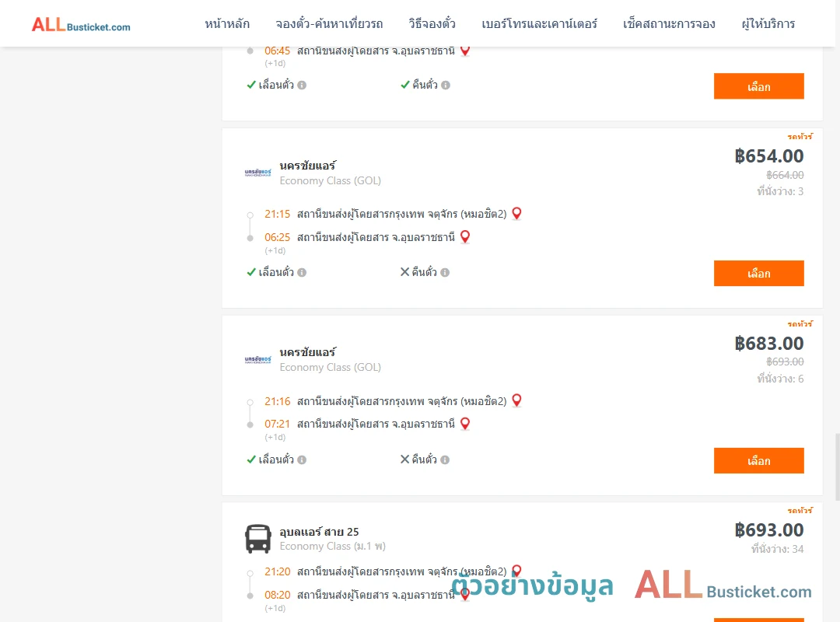Screen dimensions: 840x622
Task: Click the page vertical scrollbar thumb
Action: pos(837,467)
